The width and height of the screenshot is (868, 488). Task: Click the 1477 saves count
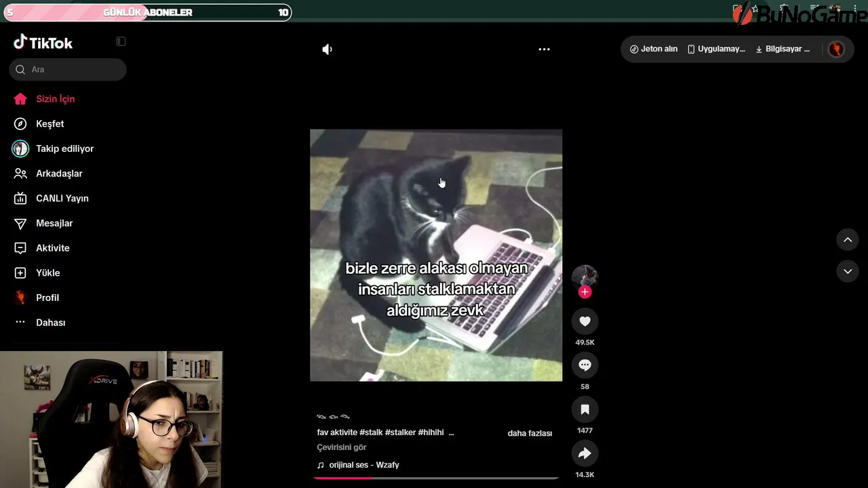pos(585,430)
